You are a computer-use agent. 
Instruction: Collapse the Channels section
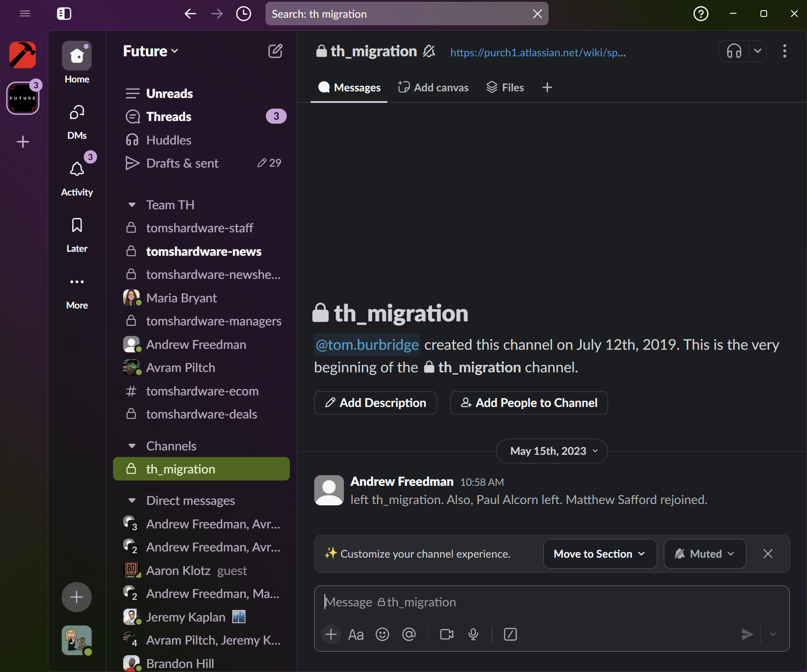(x=132, y=446)
